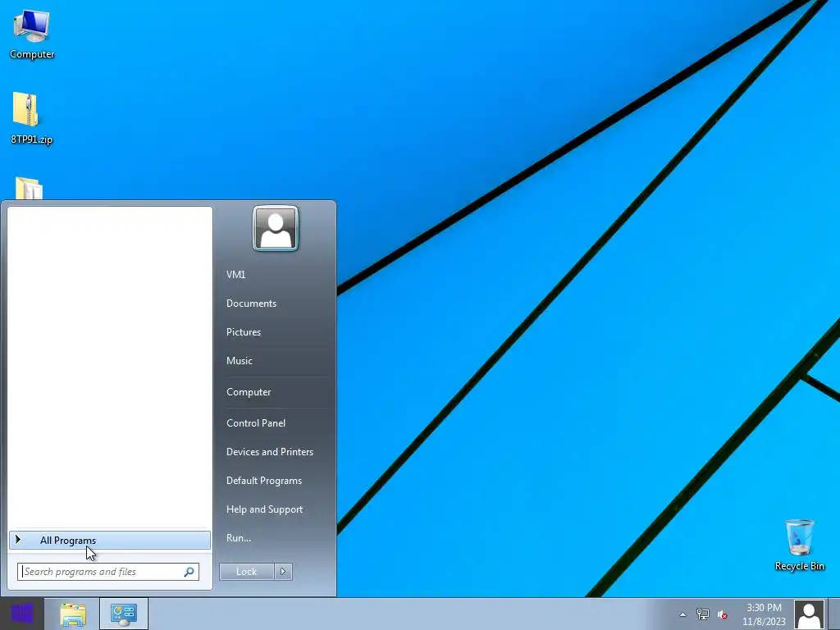840x630 pixels.
Task: Click the user avatar in the taskbar
Action: tap(809, 614)
